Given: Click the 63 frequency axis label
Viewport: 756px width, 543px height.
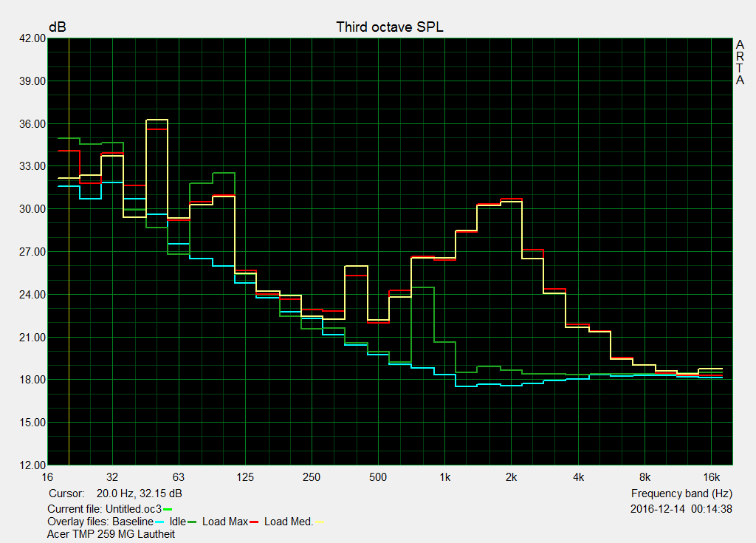Looking at the screenshot, I should [179, 477].
